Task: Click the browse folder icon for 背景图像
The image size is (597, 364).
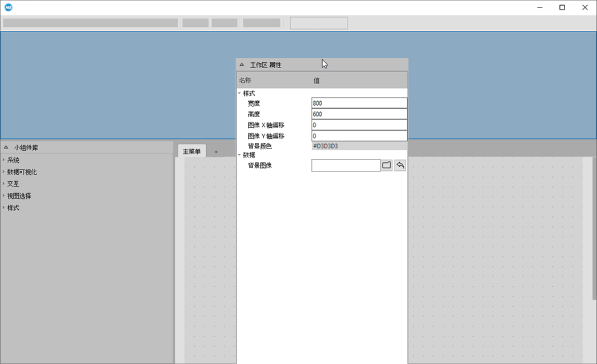Action: (x=387, y=165)
